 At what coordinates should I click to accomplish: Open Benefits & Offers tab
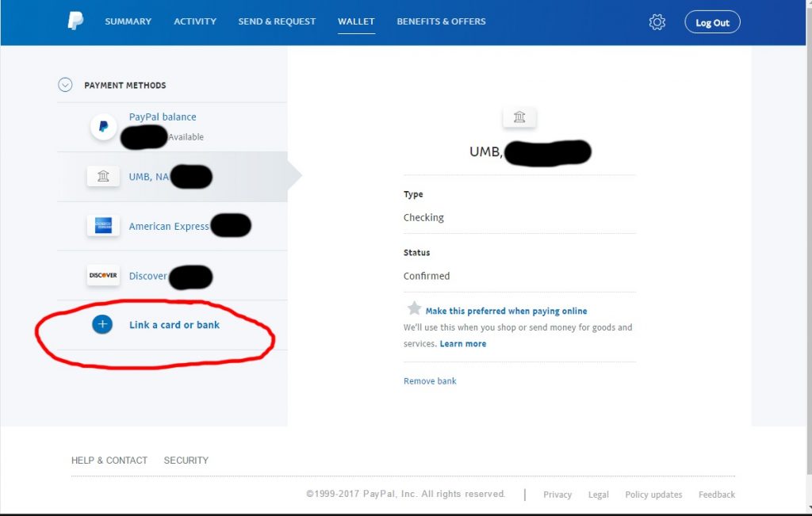(x=441, y=21)
